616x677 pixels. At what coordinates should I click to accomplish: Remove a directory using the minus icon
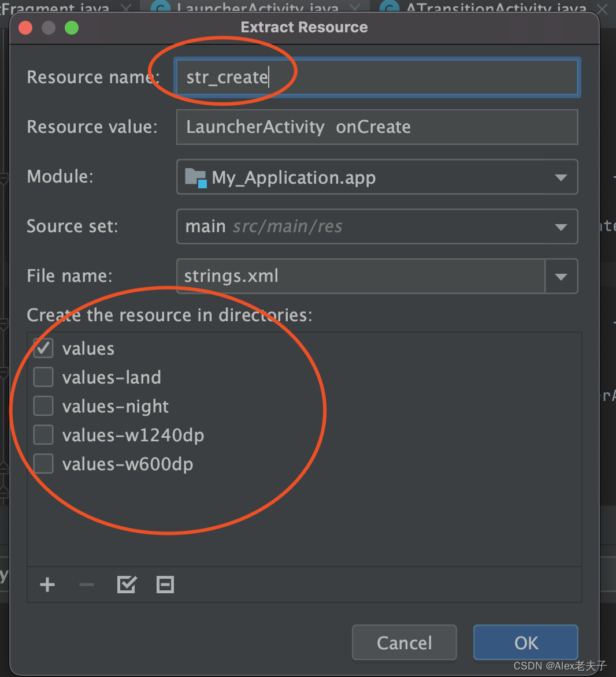pos(87,585)
